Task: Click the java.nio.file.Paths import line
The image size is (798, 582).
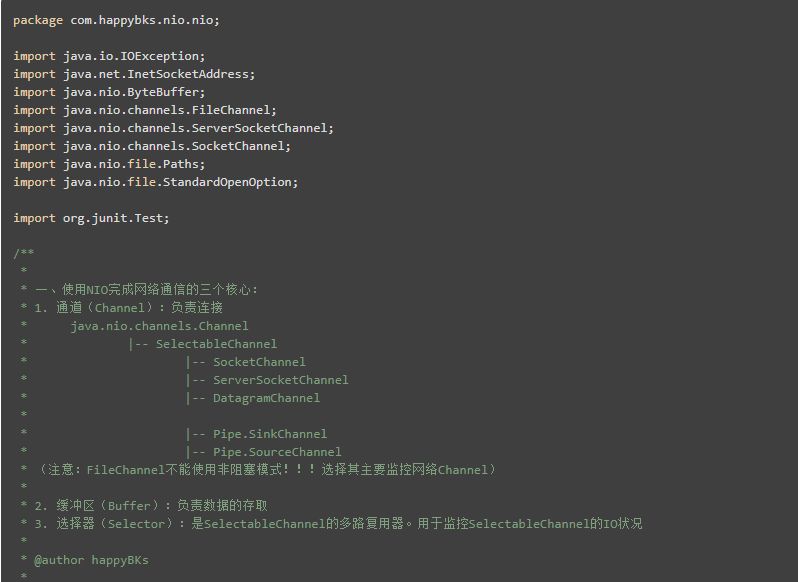Action: click(x=109, y=164)
